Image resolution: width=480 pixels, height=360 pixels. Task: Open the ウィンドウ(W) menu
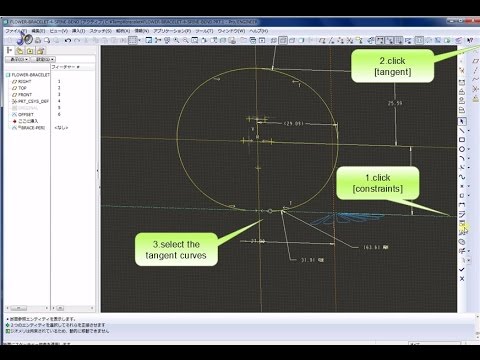tap(231, 31)
